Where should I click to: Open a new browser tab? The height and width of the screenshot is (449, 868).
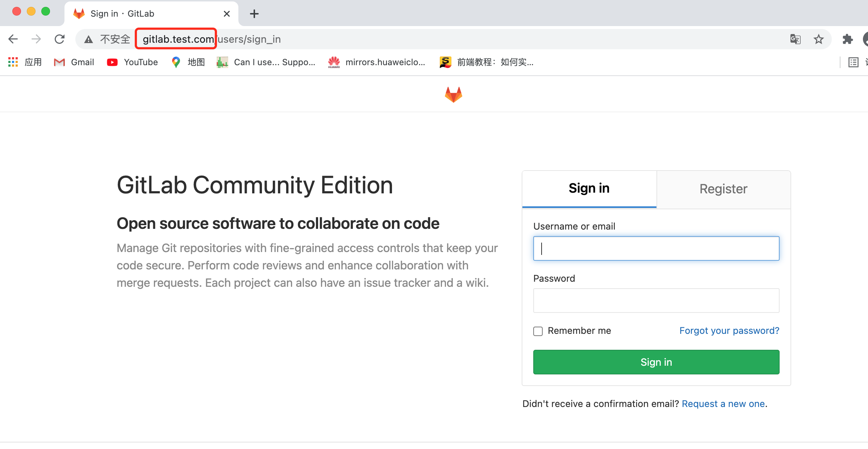(x=254, y=13)
